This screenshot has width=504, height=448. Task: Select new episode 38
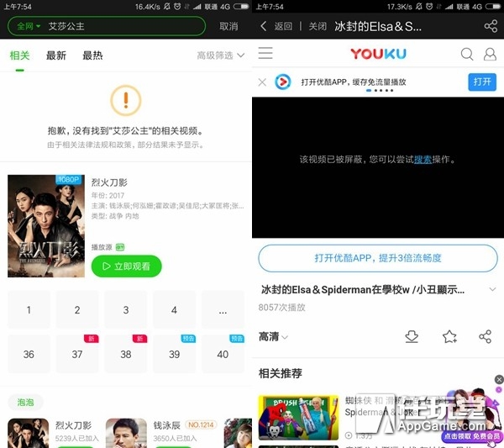click(126, 354)
